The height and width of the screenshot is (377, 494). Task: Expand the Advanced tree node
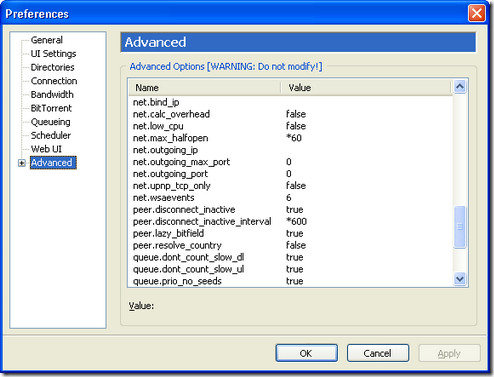(22, 163)
